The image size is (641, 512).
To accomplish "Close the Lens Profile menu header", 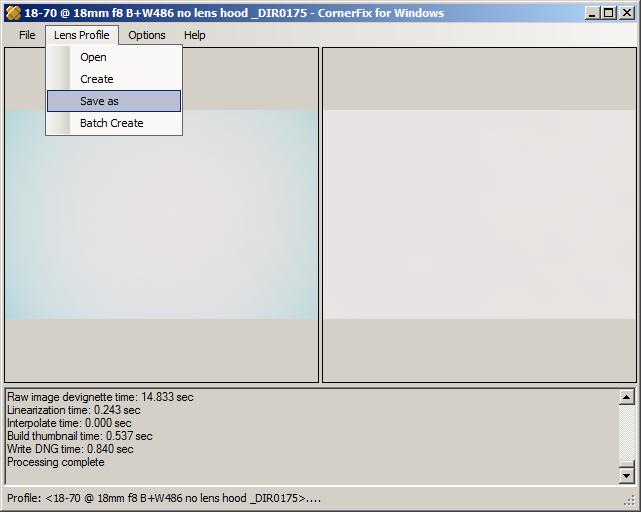I will (x=82, y=35).
